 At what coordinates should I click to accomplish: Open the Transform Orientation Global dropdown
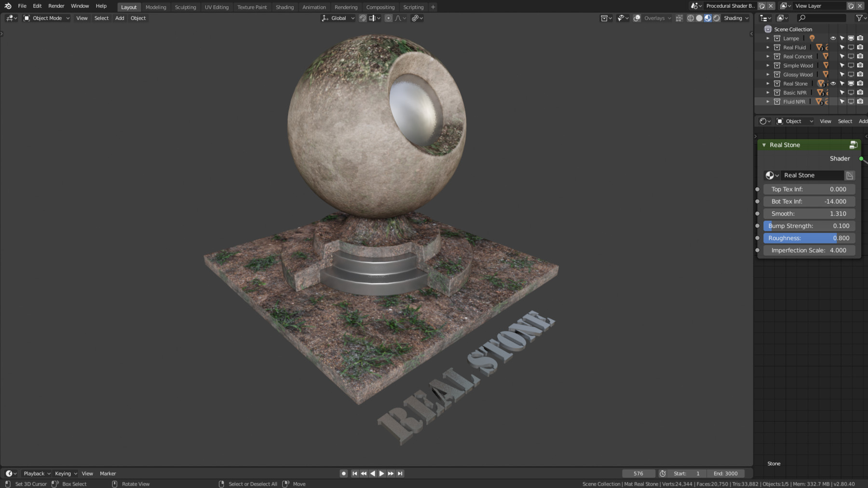pyautogui.click(x=338, y=18)
